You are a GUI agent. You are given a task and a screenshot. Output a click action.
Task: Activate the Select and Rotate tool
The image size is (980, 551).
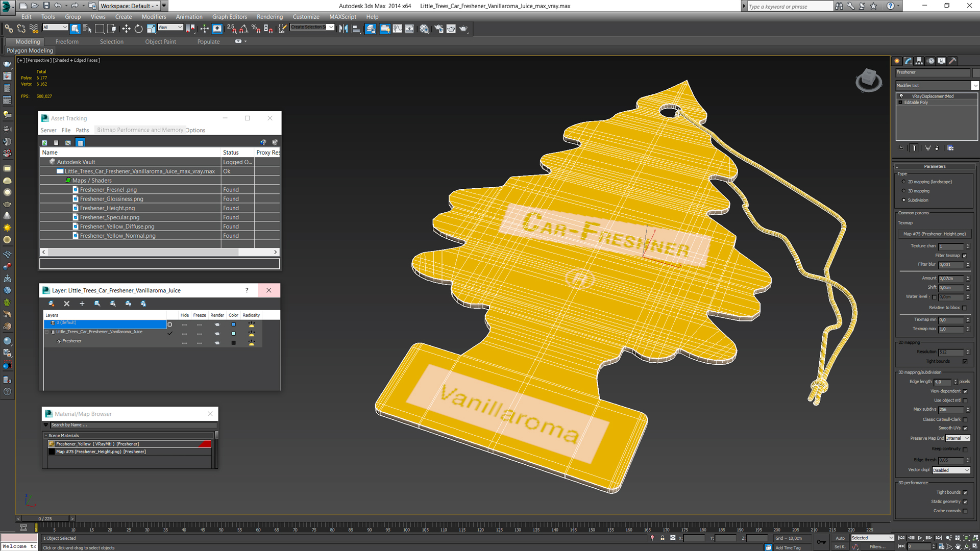coord(138,29)
